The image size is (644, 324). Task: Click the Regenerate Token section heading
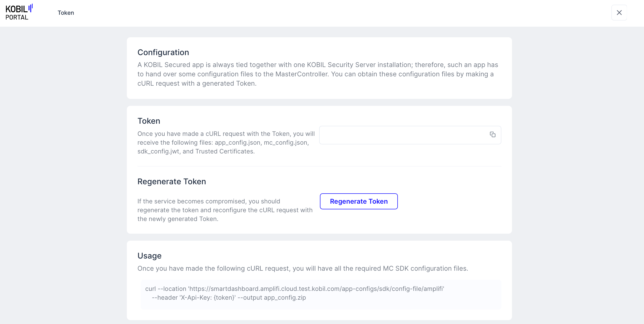click(x=172, y=181)
